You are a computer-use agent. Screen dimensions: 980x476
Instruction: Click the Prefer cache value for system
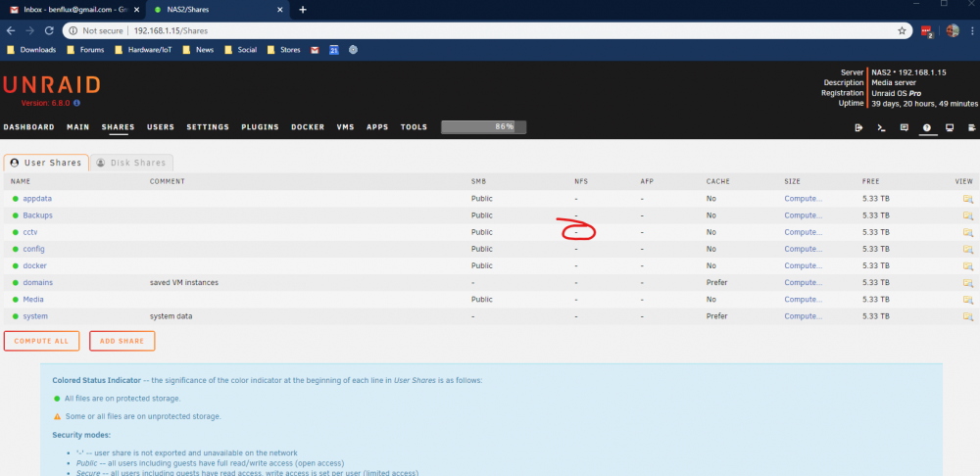717,316
